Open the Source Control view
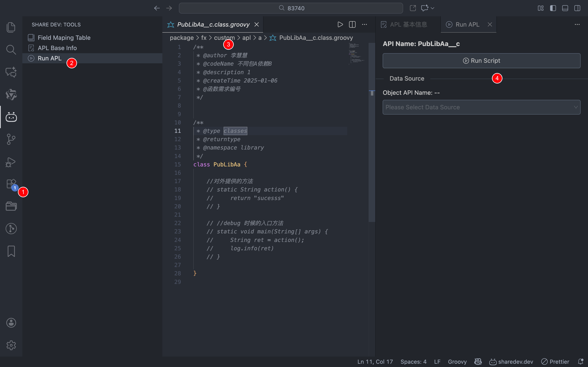 pos(11,139)
